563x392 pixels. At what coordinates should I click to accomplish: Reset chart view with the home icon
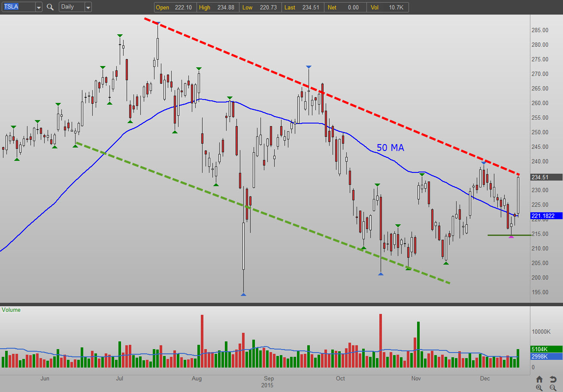(539, 379)
